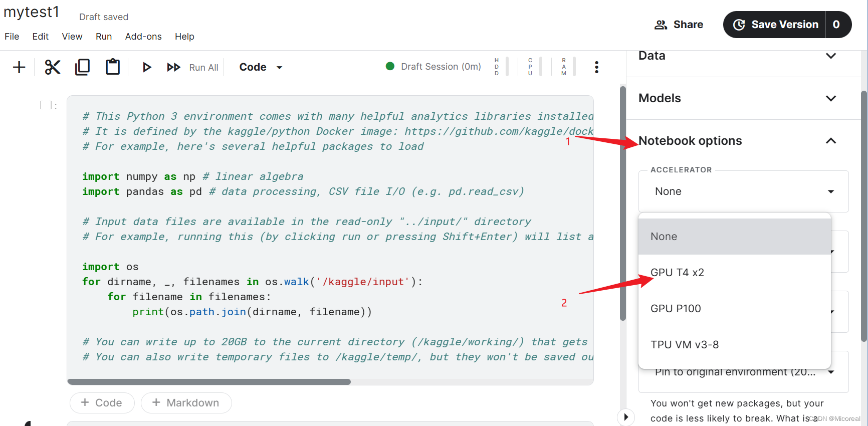Open the Edit menu
This screenshot has width=868, height=426.
pos(41,37)
